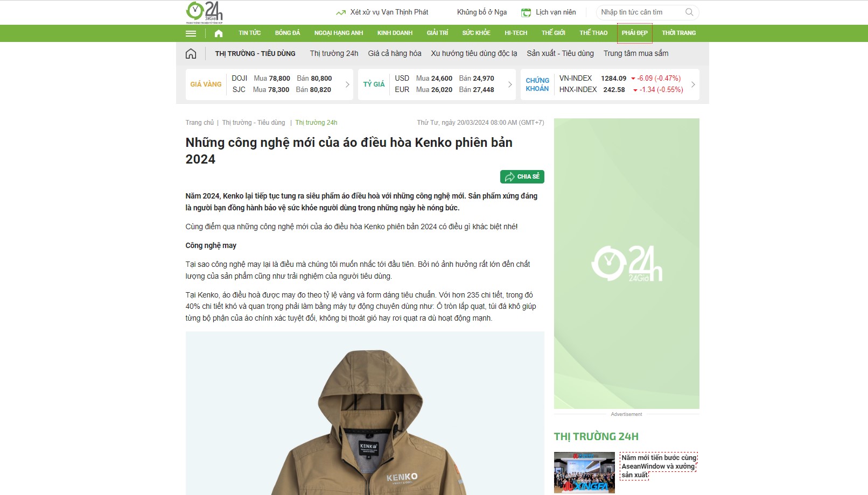Open the AseanWindow article thumbnail

584,472
